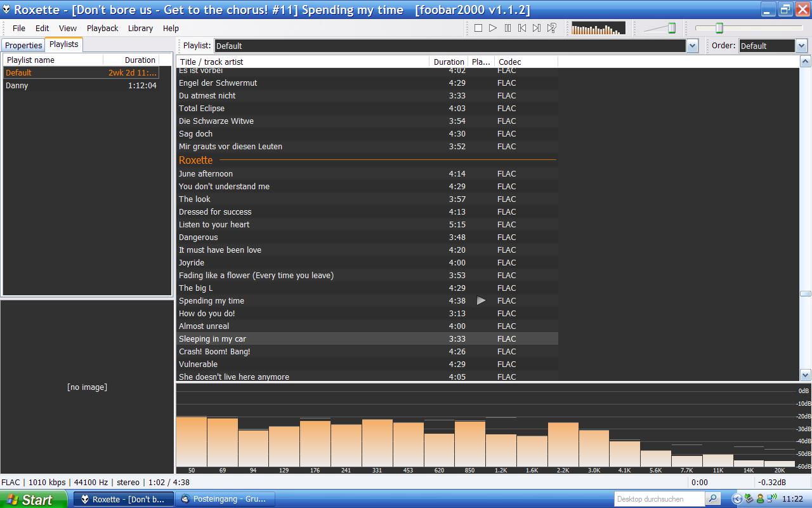Click the Roxette foobar2000 taskbar button
The width and height of the screenshot is (812, 508).
pos(122,499)
